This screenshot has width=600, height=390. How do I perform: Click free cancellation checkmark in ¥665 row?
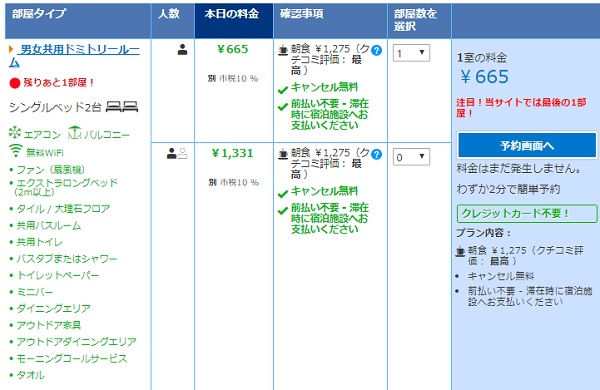(x=283, y=90)
